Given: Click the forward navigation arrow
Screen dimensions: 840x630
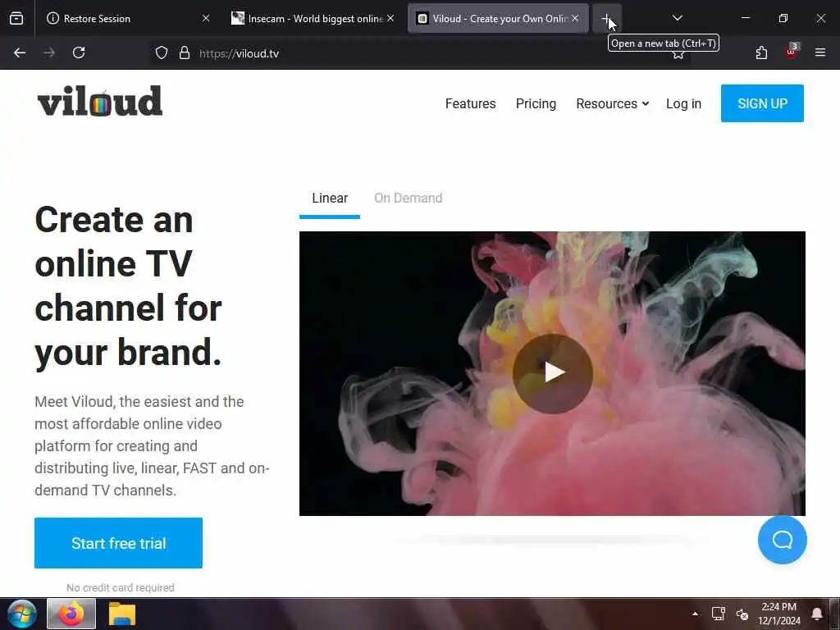Looking at the screenshot, I should click(49, 53).
